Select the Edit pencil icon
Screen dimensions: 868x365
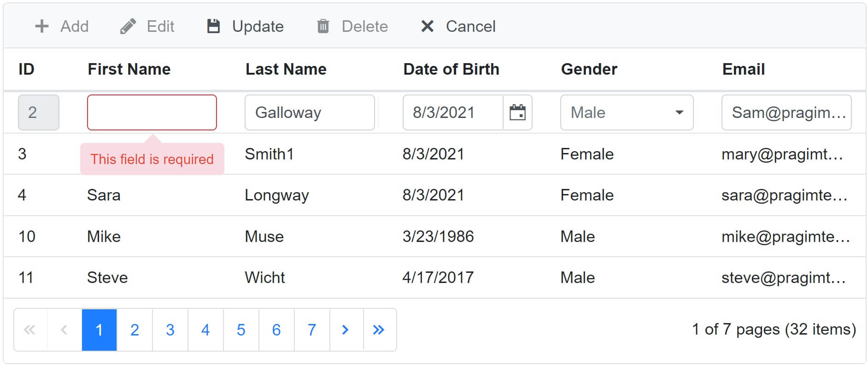(128, 26)
